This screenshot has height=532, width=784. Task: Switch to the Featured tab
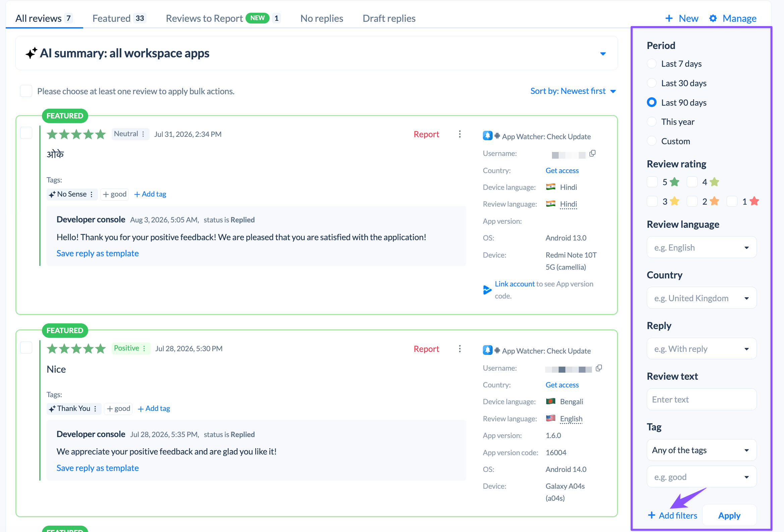pos(119,18)
